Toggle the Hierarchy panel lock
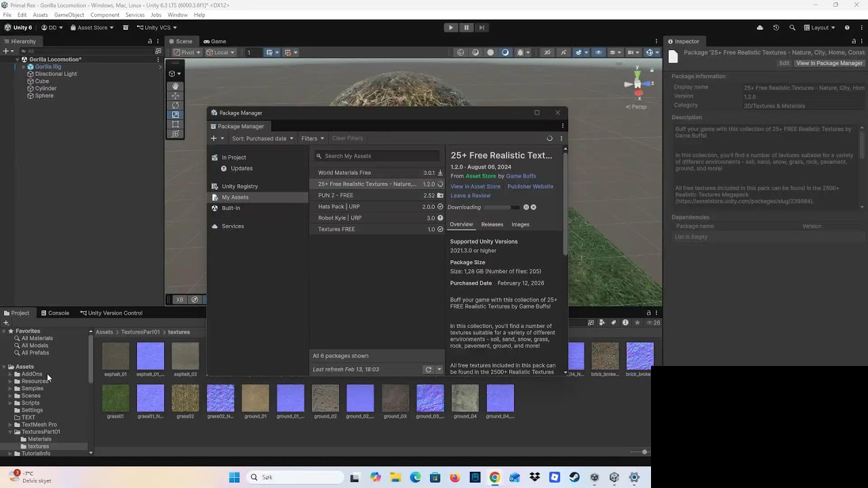Screen dimensions: 868x488 pyautogui.click(x=150, y=41)
